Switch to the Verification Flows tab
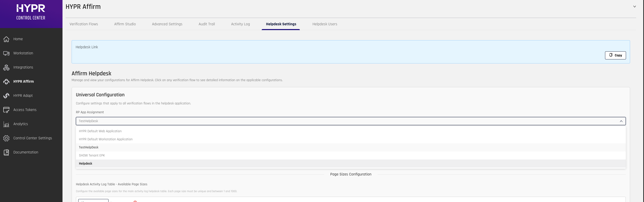The width and height of the screenshot is (644, 202). [84, 24]
